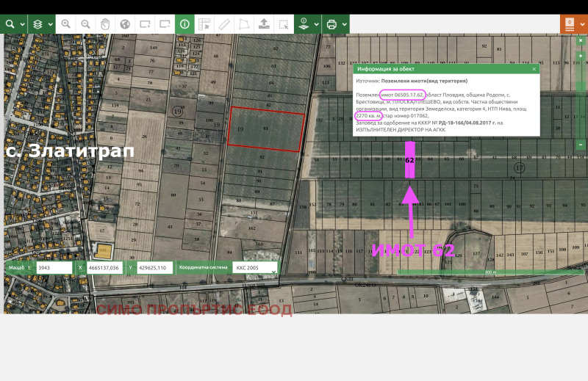Select the zoom in magnifier tool
588x381 pixels.
click(66, 23)
